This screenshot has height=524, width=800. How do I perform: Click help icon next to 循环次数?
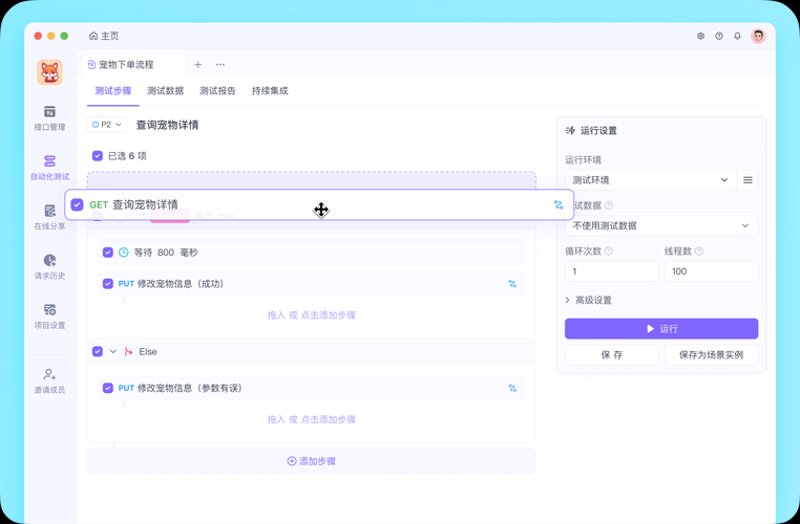609,251
